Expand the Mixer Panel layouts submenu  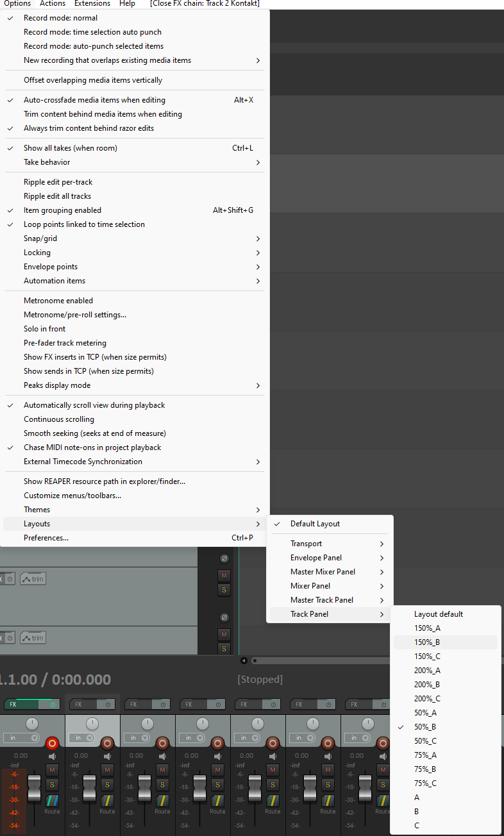[330, 586]
